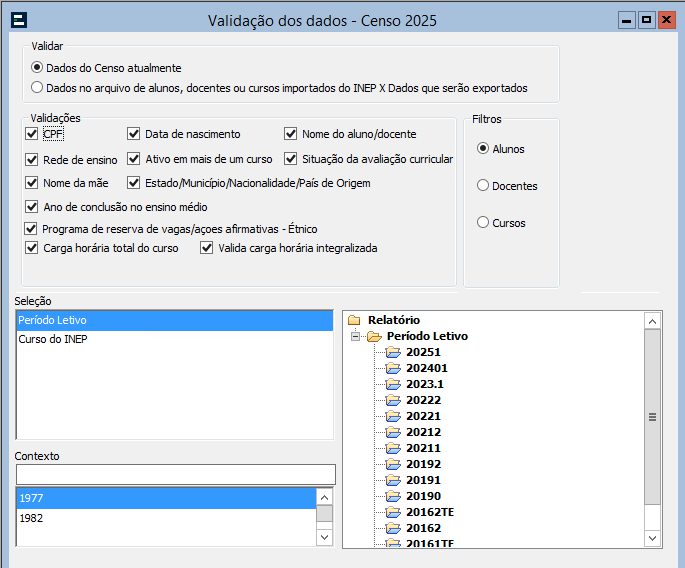Screen dimensions: 685x568
Task: Toggle the Data de nascimento checkbox
Action: point(133,134)
